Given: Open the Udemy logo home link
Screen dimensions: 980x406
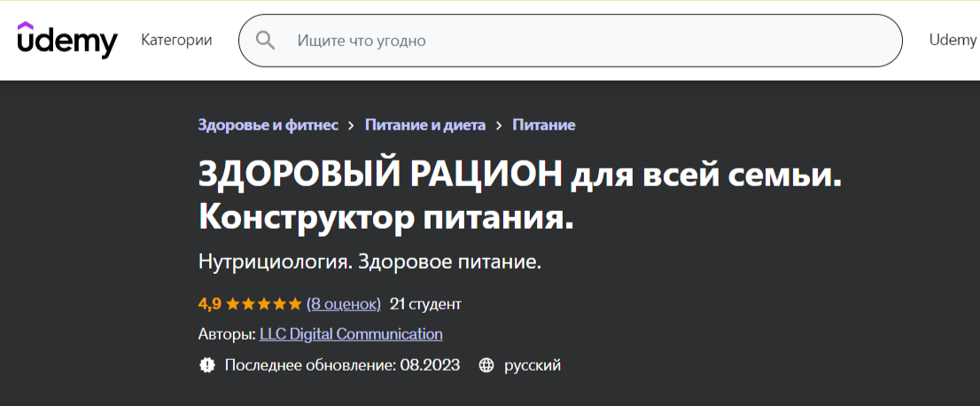Looking at the screenshot, I should coord(66,41).
